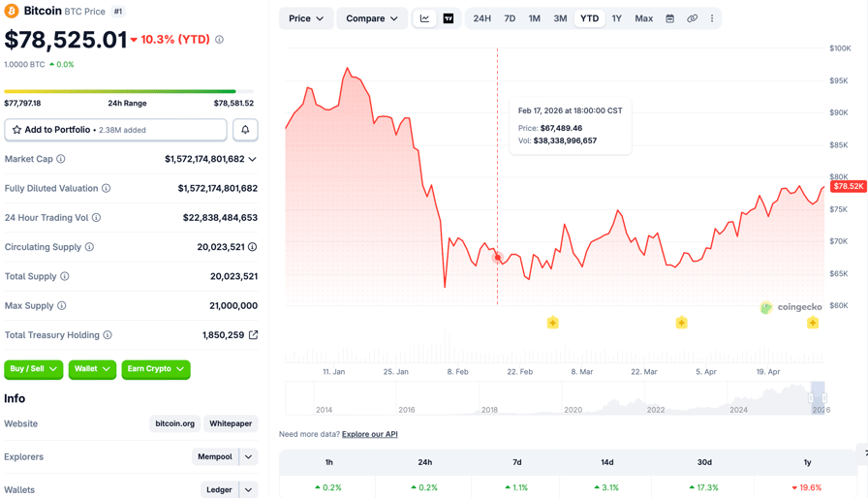Click the #1 rank badge
This screenshot has height=498, width=868.
(x=118, y=11)
